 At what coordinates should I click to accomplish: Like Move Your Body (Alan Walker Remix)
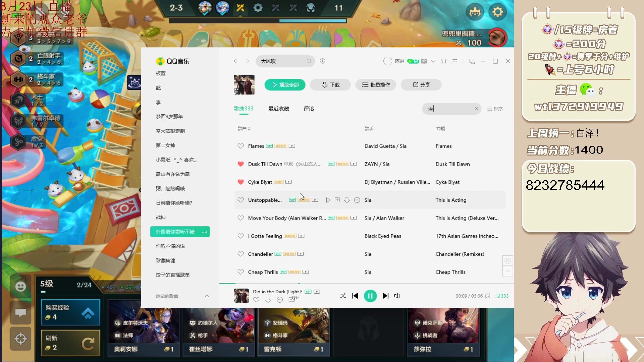[240, 218]
